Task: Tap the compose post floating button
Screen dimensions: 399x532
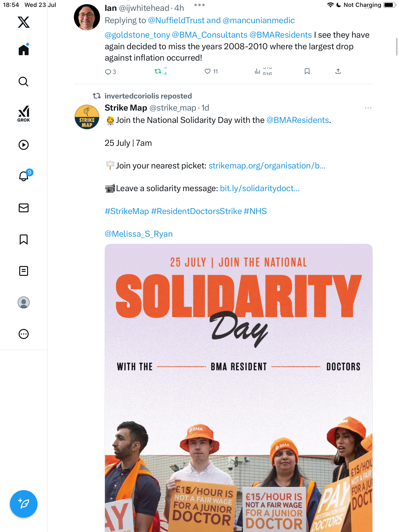Action: click(24, 504)
